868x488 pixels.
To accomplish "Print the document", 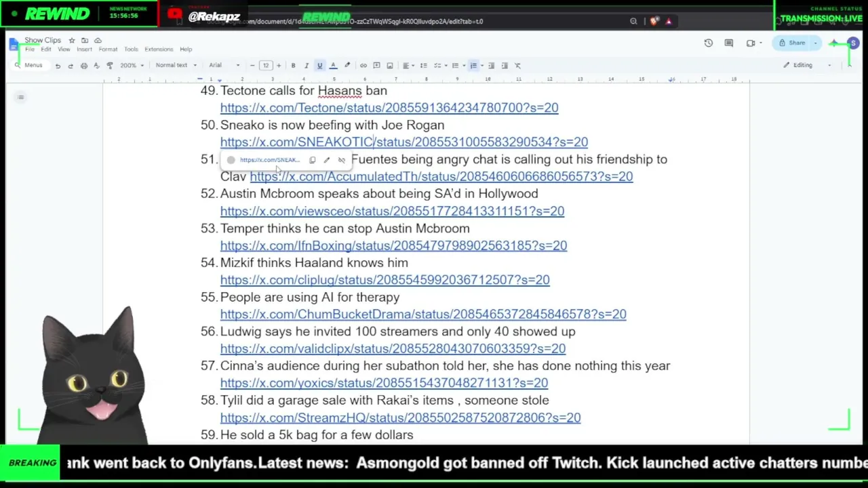I will (x=83, y=66).
